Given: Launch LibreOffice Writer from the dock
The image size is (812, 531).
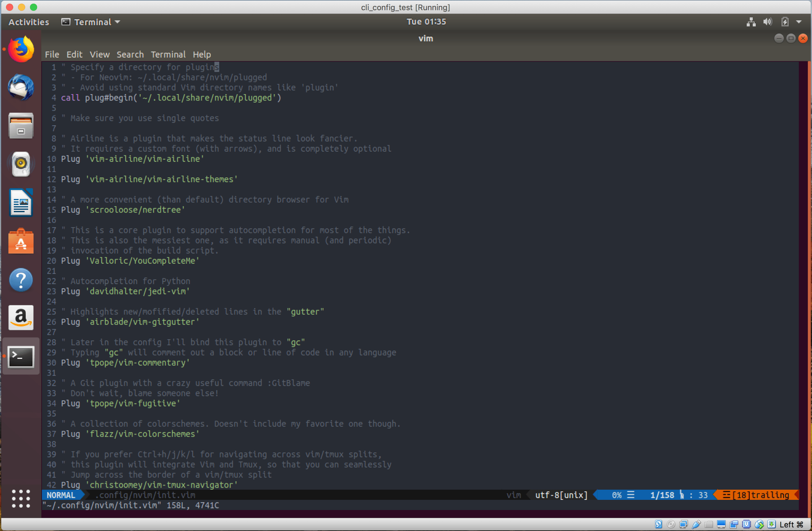Looking at the screenshot, I should pyautogui.click(x=21, y=203).
